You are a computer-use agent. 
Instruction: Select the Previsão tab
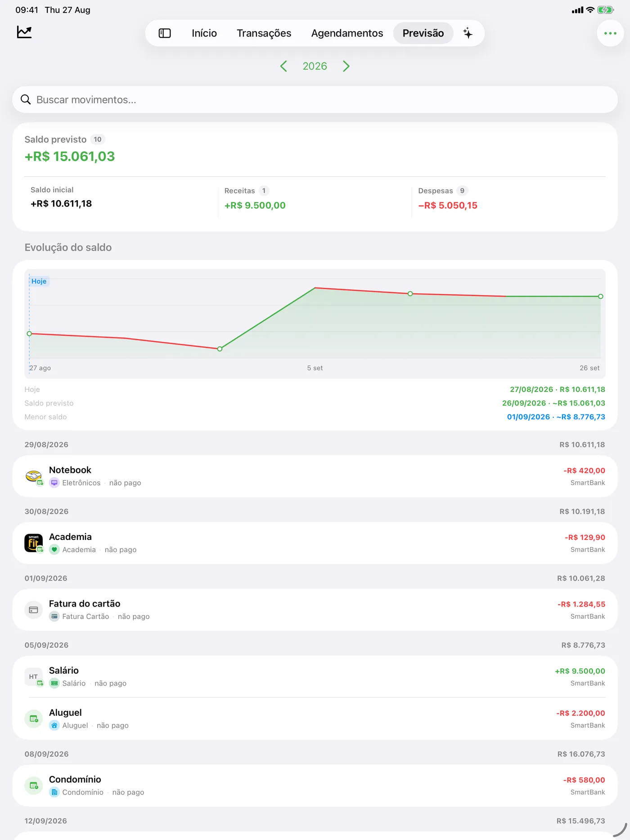(423, 33)
